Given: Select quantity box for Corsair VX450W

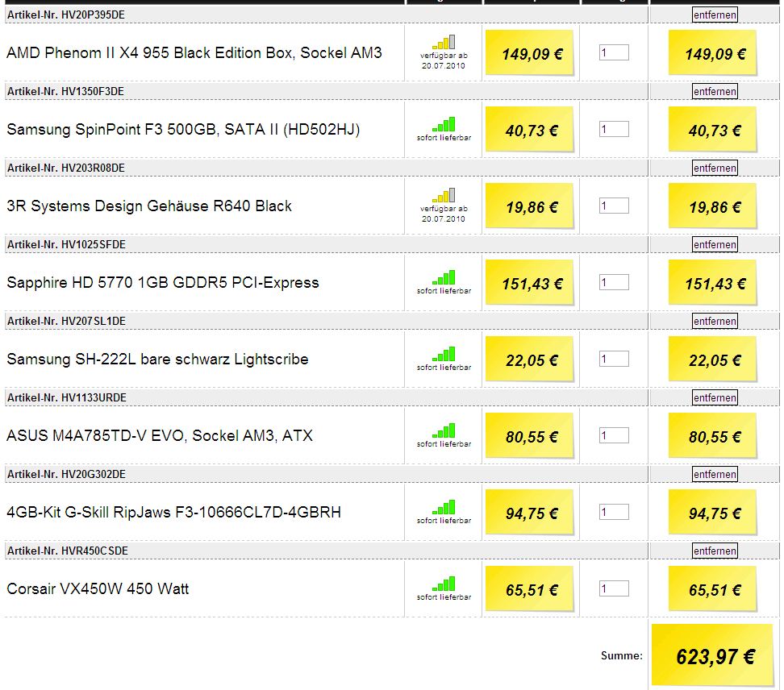Looking at the screenshot, I should click(614, 588).
